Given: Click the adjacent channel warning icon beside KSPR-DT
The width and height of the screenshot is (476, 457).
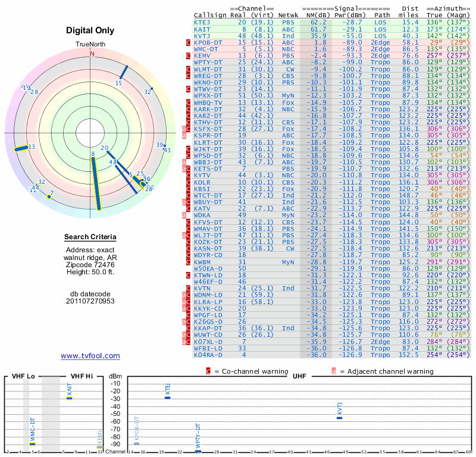Looking at the screenshot, I should pos(184,136).
